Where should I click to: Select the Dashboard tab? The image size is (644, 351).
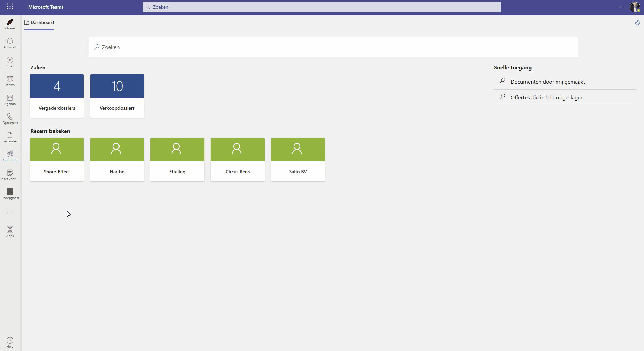click(39, 22)
